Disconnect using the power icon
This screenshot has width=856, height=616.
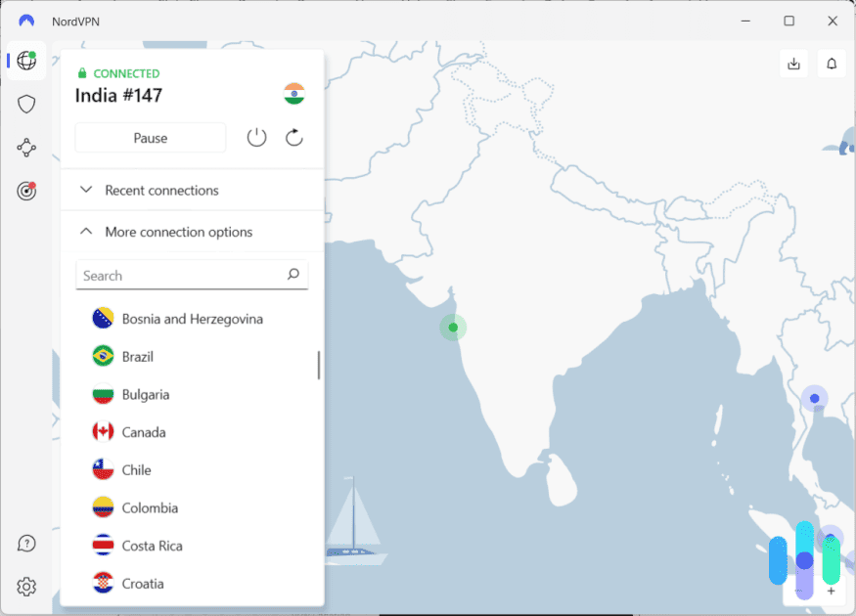pos(256,137)
